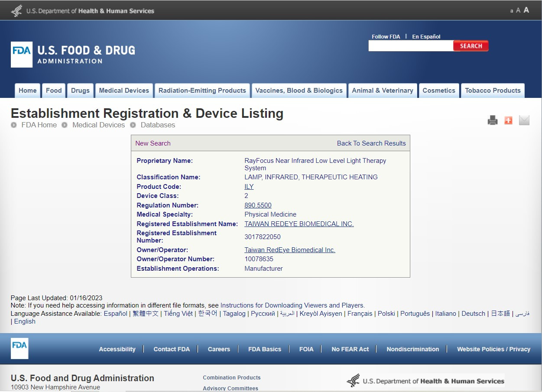Click the red plus share icon
The image size is (542, 392).
(x=508, y=120)
